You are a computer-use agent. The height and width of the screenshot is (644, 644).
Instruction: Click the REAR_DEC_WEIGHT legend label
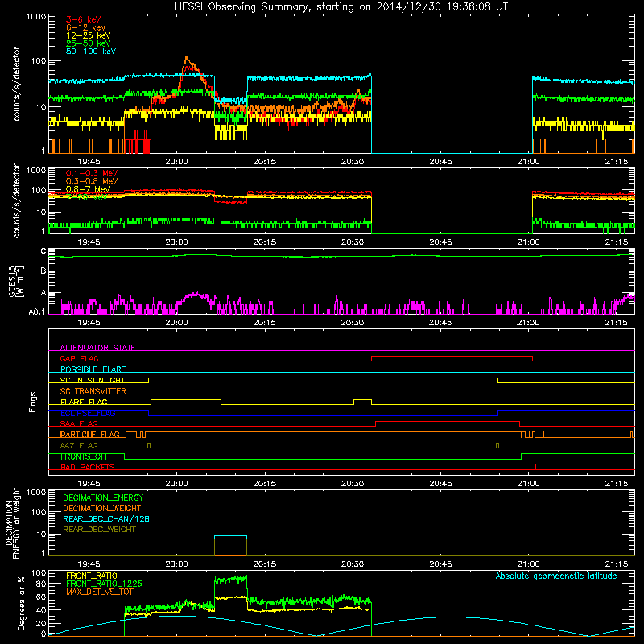[99, 530]
